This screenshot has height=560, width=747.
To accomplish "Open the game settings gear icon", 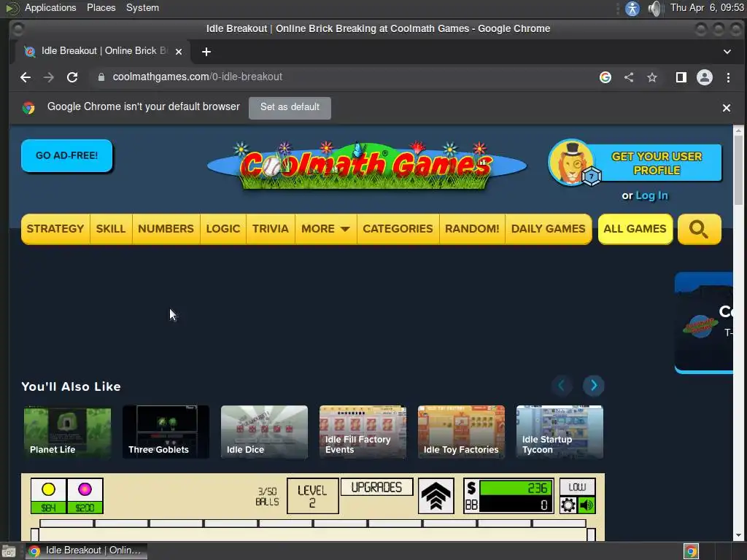I will [x=568, y=505].
